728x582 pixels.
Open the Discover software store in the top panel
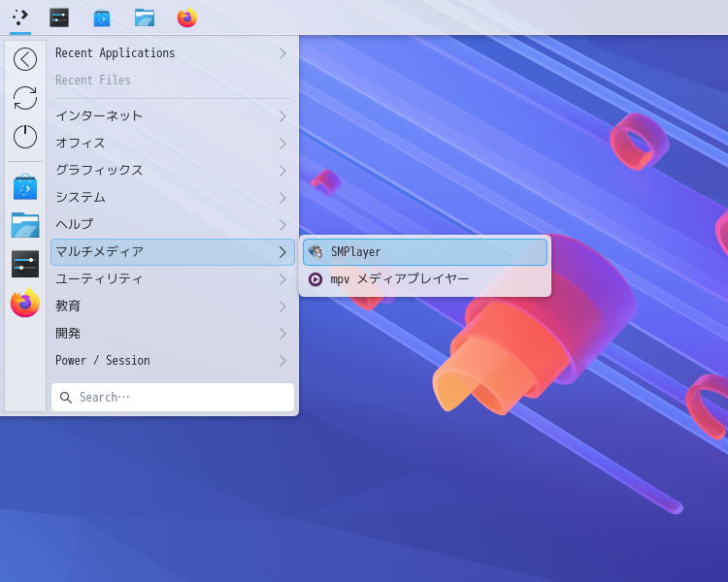click(102, 17)
